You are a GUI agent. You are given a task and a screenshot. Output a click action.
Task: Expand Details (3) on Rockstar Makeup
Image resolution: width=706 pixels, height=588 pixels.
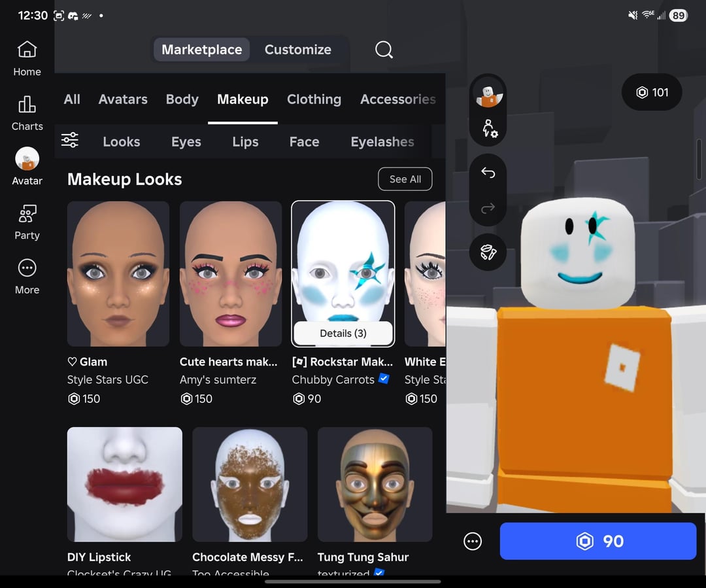pos(343,333)
